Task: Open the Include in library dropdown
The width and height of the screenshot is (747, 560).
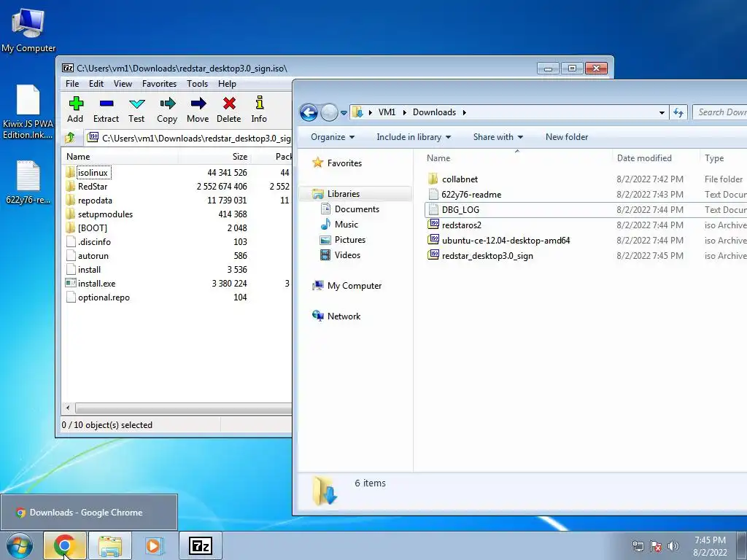Action: pos(414,136)
